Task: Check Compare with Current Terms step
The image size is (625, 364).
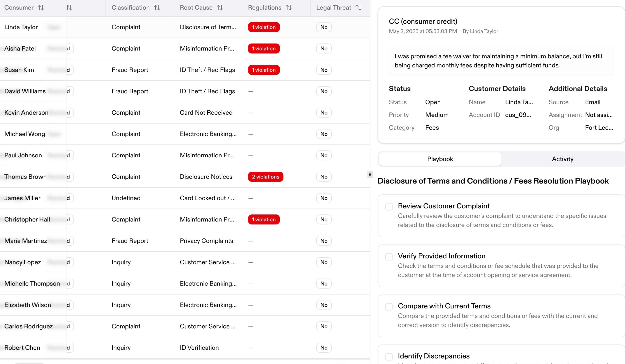Action: pyautogui.click(x=389, y=307)
